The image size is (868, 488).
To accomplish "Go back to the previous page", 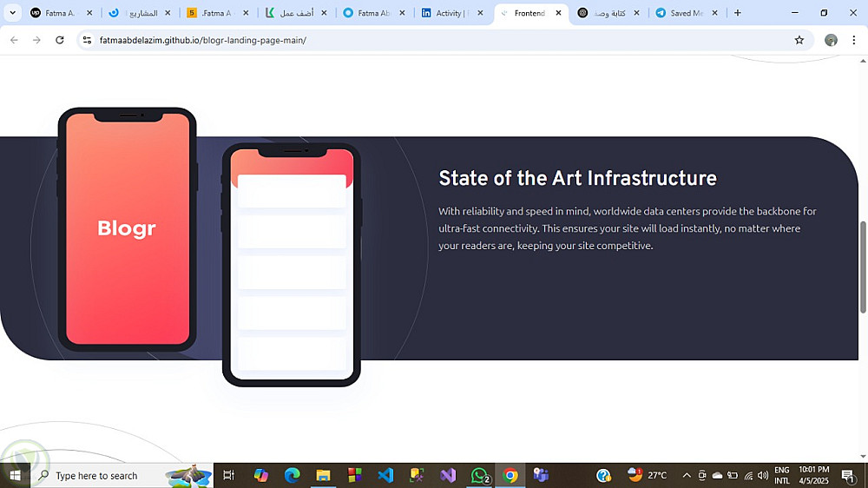I will [15, 40].
